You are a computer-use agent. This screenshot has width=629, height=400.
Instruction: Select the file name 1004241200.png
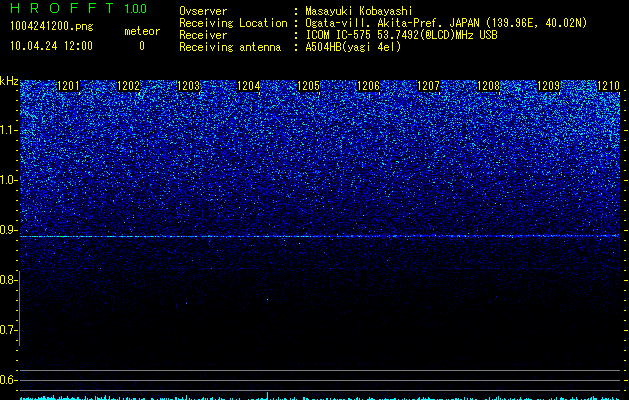pyautogui.click(x=51, y=26)
